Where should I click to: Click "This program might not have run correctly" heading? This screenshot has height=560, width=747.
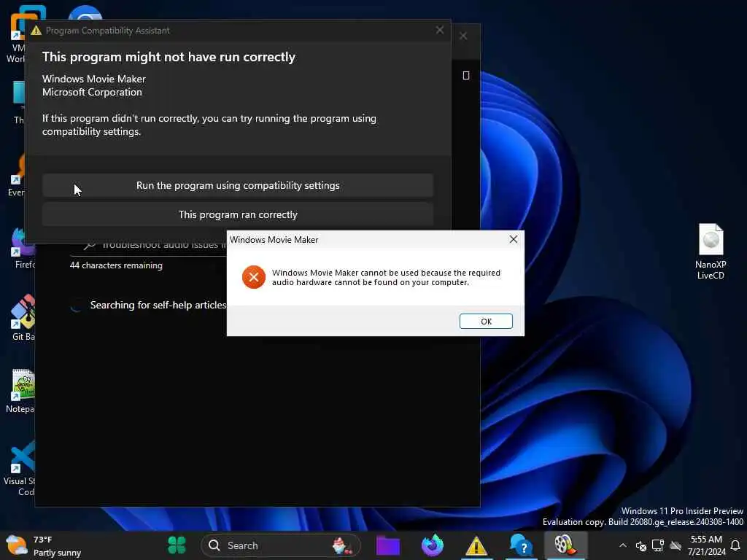point(169,57)
